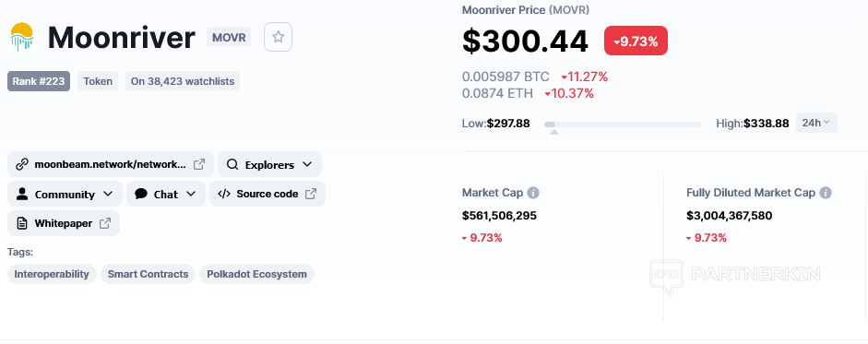
Task: Click the MOVR ticker badge
Action: [229, 37]
